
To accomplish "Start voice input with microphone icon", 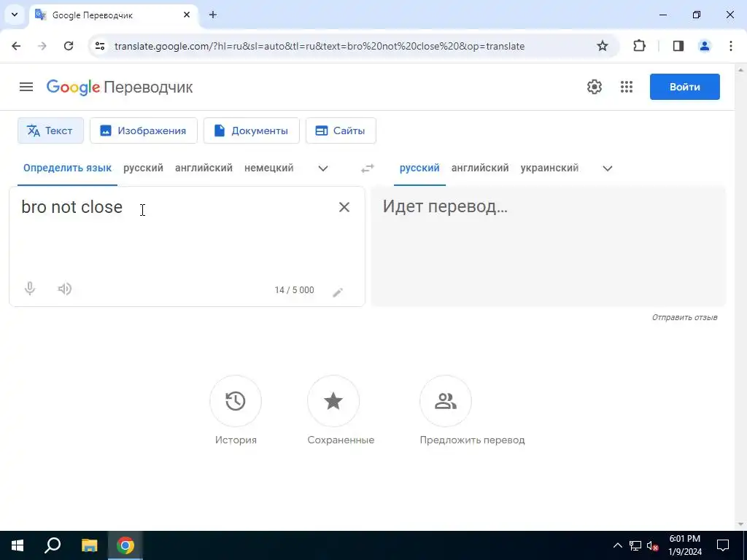I will coord(29,289).
